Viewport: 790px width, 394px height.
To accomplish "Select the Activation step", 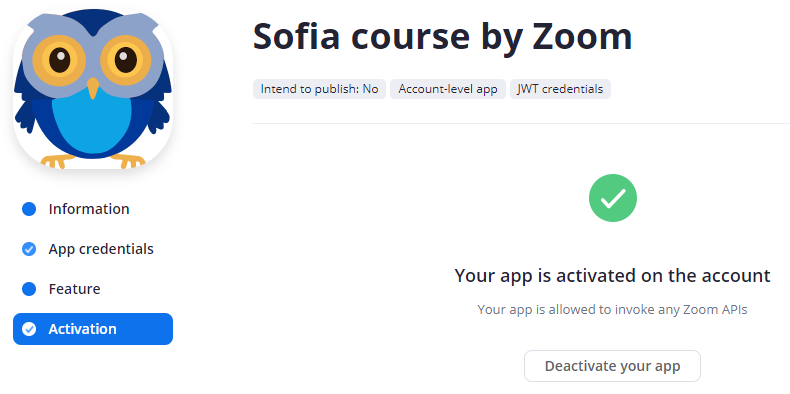I will coord(93,329).
